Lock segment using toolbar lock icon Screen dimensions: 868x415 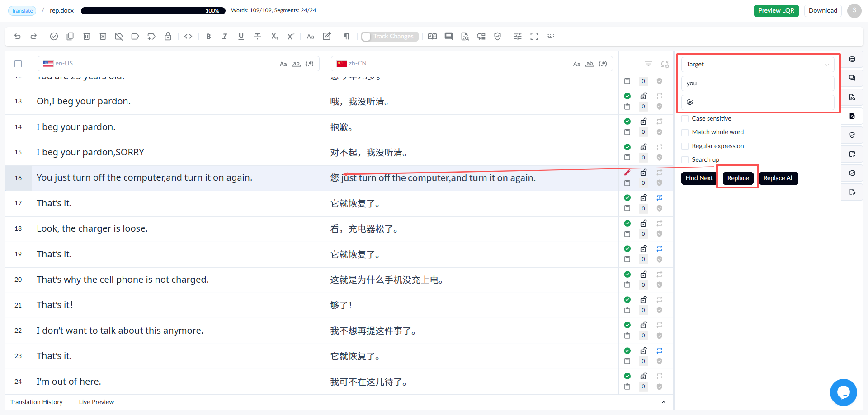click(x=168, y=37)
